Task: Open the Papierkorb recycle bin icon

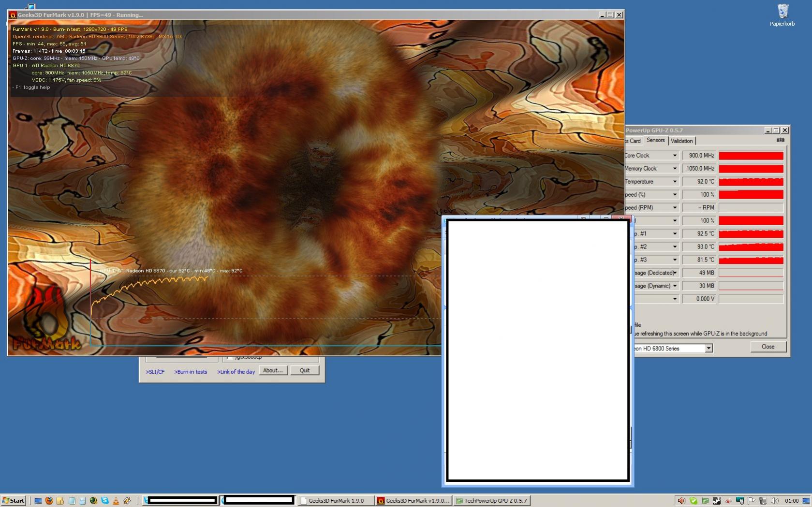Action: [782, 15]
